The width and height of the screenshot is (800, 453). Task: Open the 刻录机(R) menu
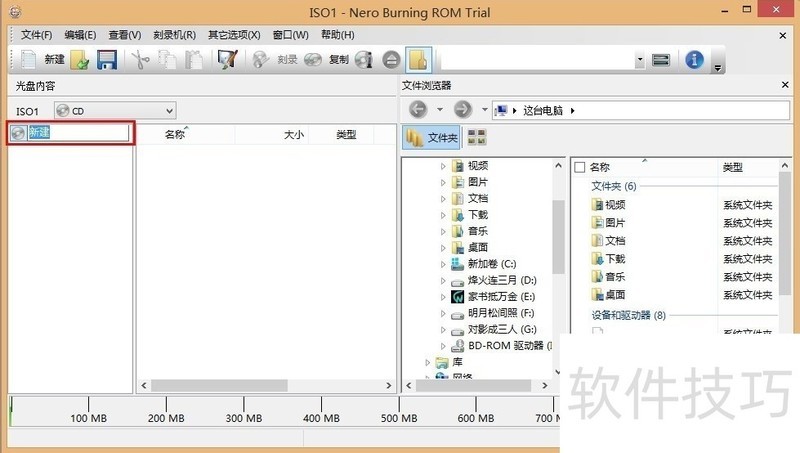click(174, 35)
